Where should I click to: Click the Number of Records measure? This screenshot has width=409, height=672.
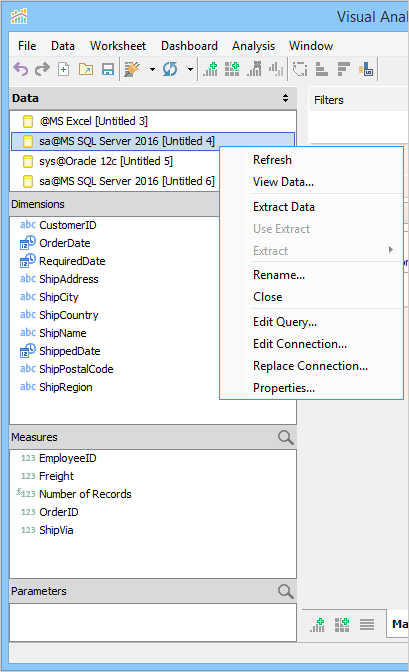tap(85, 494)
